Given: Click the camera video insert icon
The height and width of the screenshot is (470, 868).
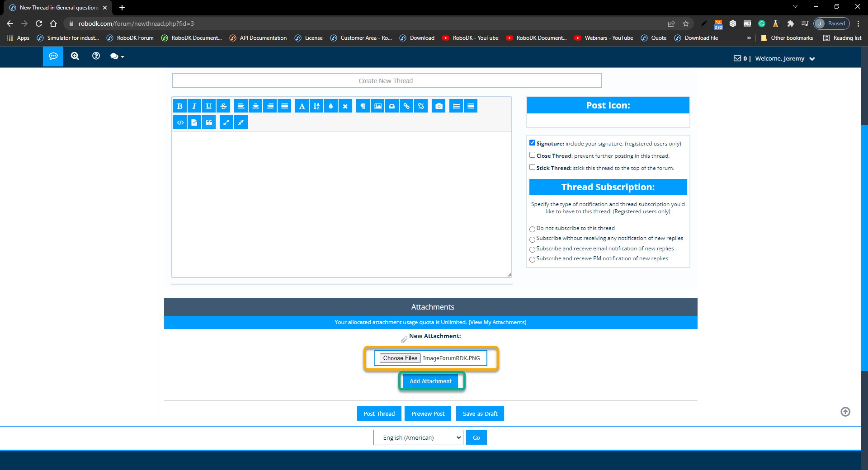Looking at the screenshot, I should 439,106.
